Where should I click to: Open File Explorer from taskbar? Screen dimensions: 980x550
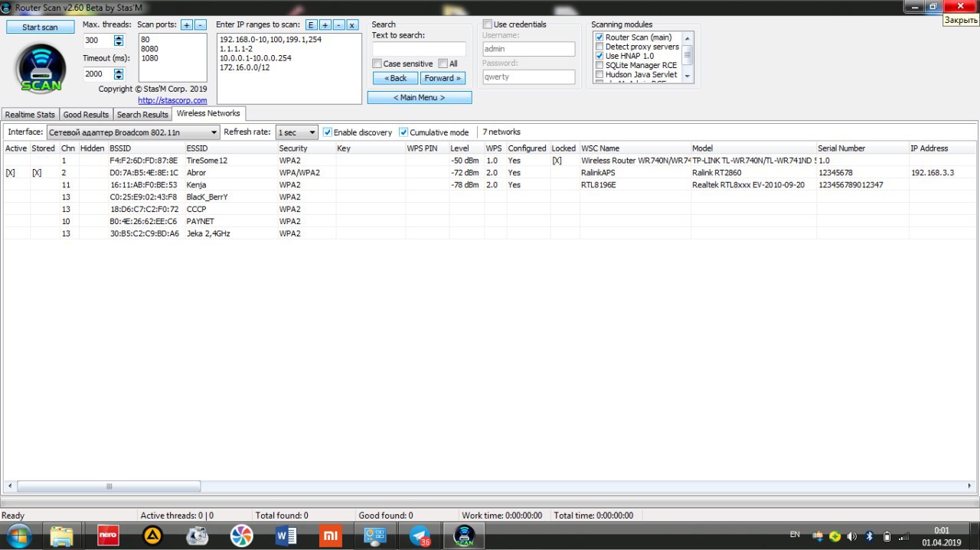click(x=61, y=535)
